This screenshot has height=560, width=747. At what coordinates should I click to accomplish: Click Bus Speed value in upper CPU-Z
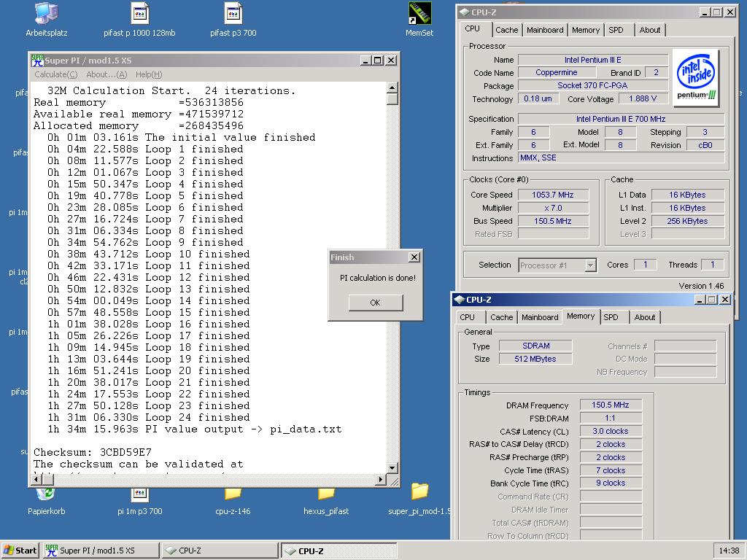pyautogui.click(x=553, y=221)
